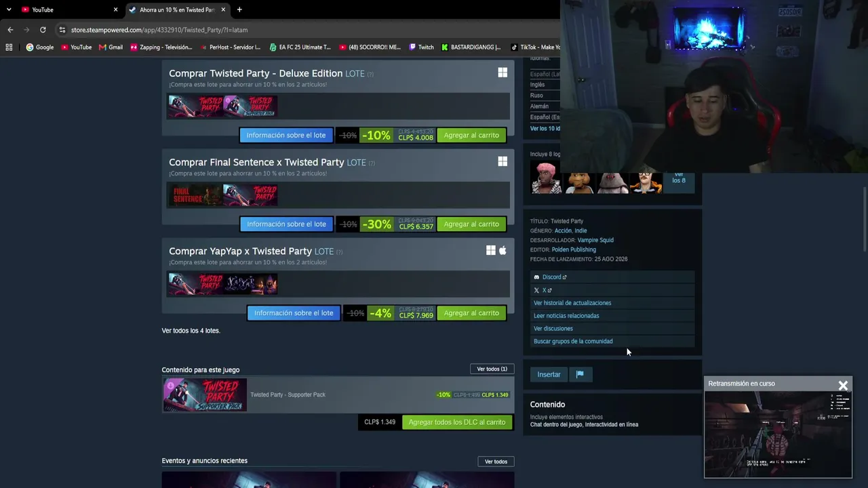Go back to the previous page
Viewport: 868px width, 488px height.
click(10, 30)
